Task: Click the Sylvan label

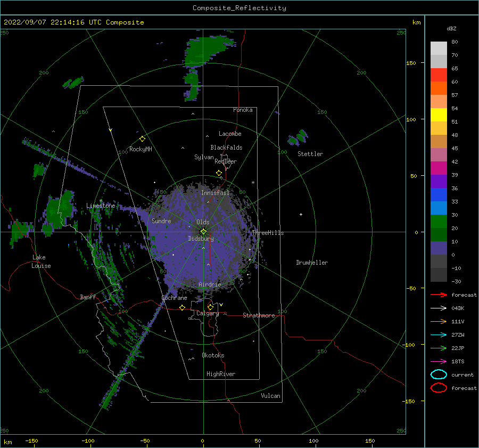Action: click(204, 158)
